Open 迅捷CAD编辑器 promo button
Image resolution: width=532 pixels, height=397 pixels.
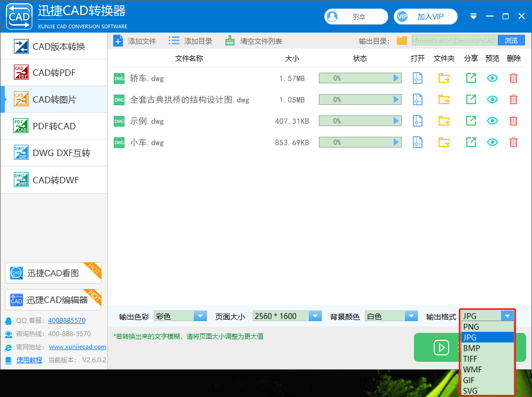(53, 300)
